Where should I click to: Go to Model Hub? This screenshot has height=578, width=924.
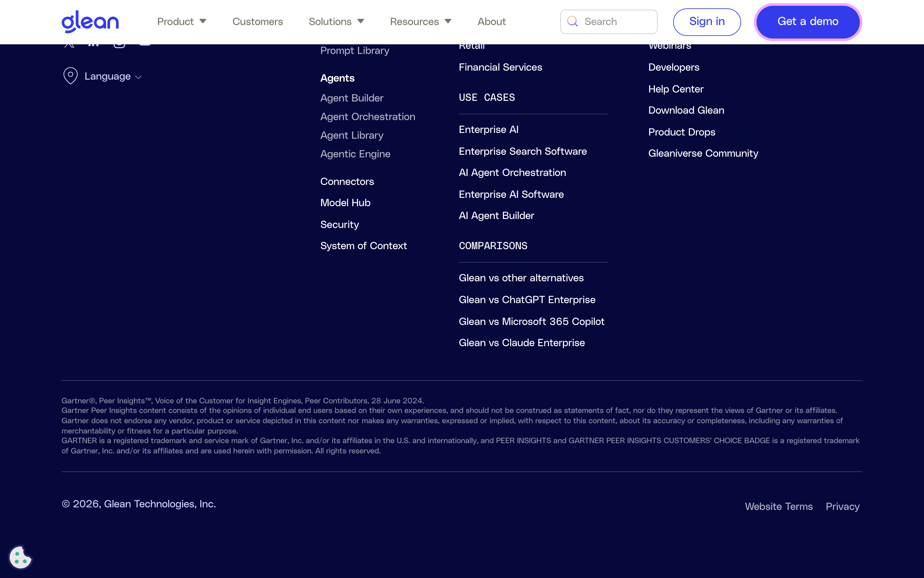345,203
